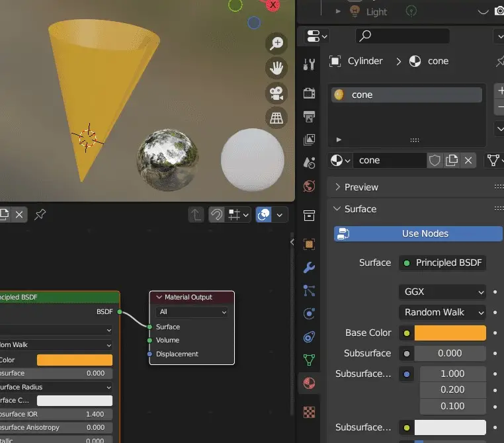The width and height of the screenshot is (504, 443).
Task: Click the zoom viewport magnifier icon
Action: pos(276,43)
